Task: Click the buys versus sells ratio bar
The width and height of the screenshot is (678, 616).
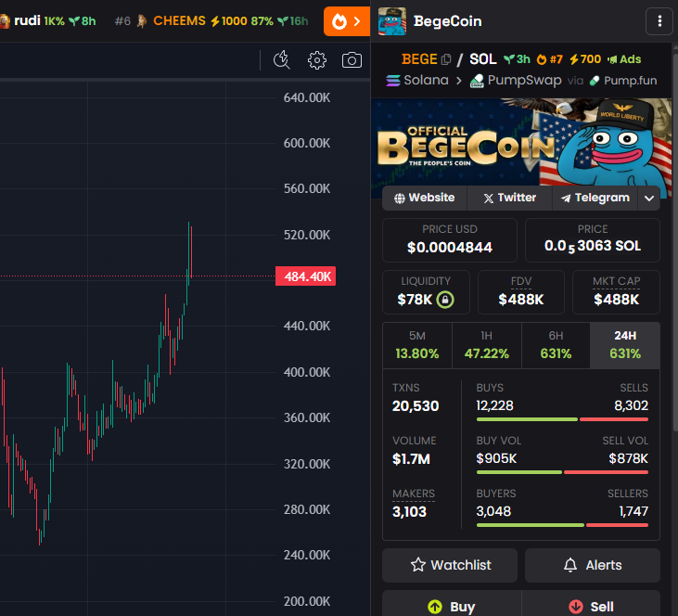Action: 562,419
